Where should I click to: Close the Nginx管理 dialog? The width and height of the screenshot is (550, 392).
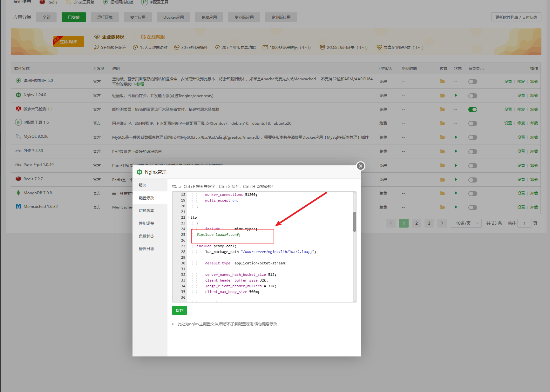(x=361, y=166)
